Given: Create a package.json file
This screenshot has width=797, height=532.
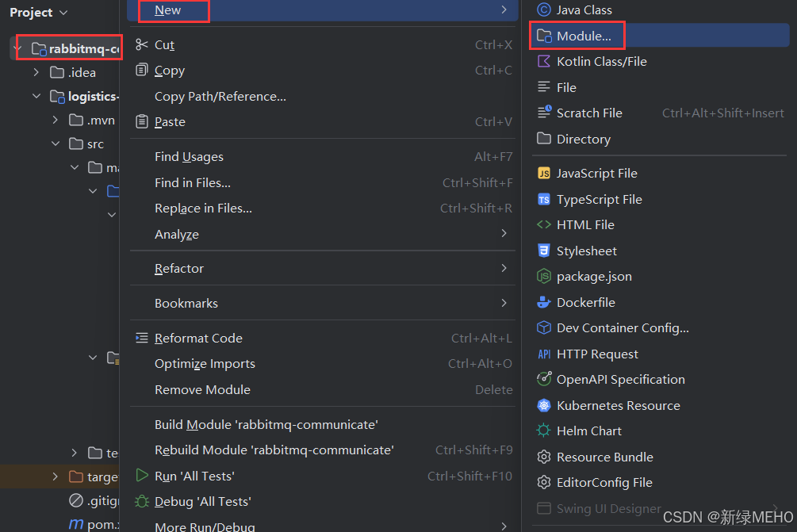Looking at the screenshot, I should (x=592, y=276).
